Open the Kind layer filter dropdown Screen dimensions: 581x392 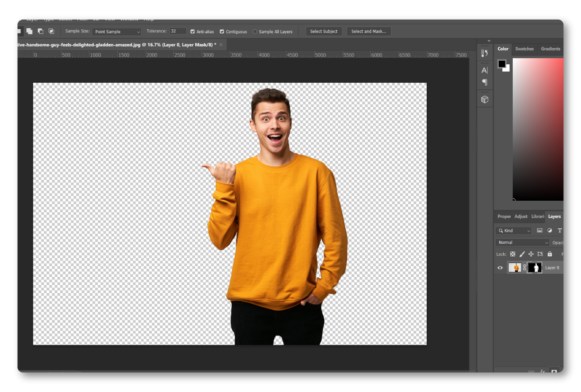[x=514, y=230]
